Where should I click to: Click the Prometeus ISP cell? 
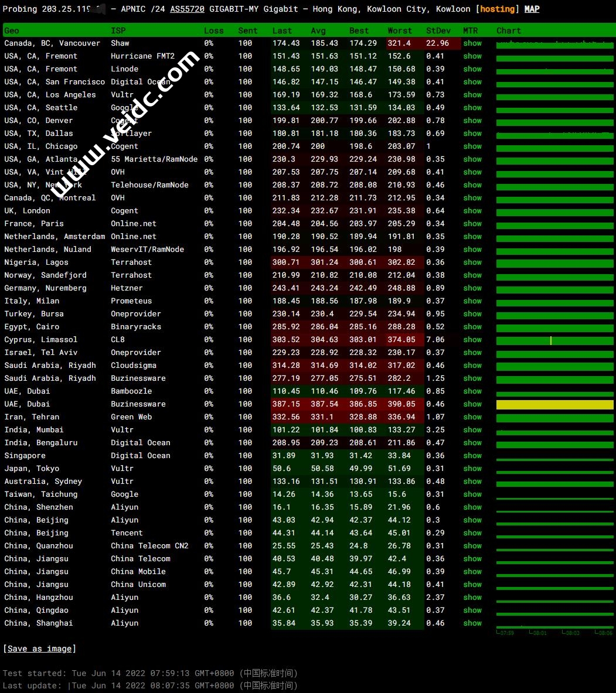click(131, 301)
